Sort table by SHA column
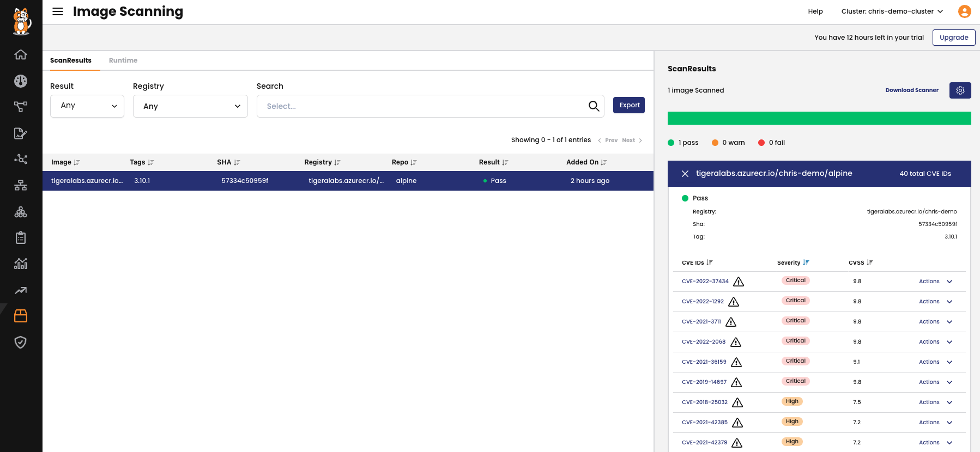980x452 pixels. 237,162
